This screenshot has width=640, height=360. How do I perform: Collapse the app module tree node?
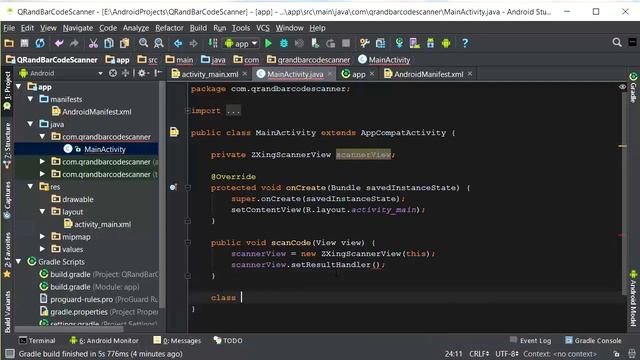(18, 87)
